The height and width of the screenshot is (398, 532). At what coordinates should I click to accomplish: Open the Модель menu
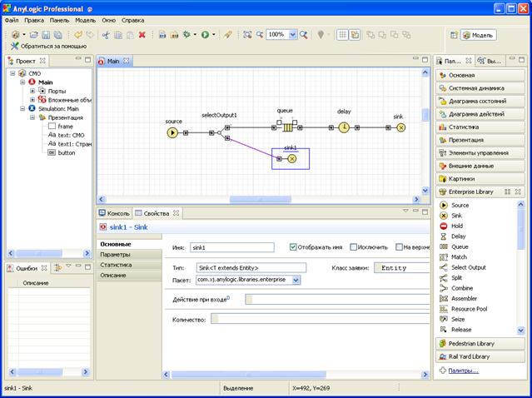tap(86, 20)
